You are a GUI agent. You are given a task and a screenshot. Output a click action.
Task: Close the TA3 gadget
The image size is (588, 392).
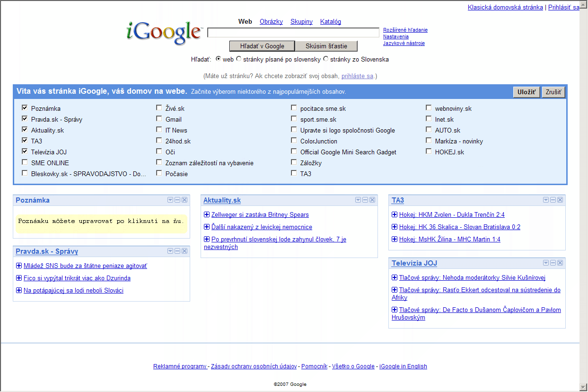(560, 200)
